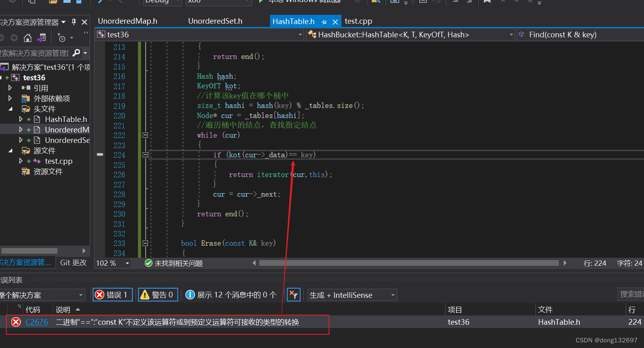Open the test36 project scope dropdown
644x348 pixels.
click(x=300, y=35)
